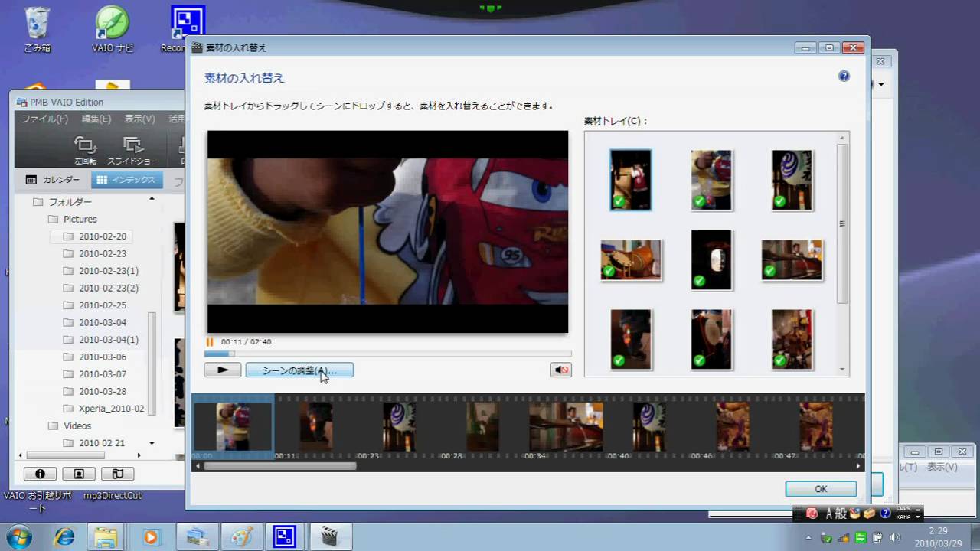
Task: Open the 編集(E) menu in PMB VAIO Edition
Action: tap(96, 119)
